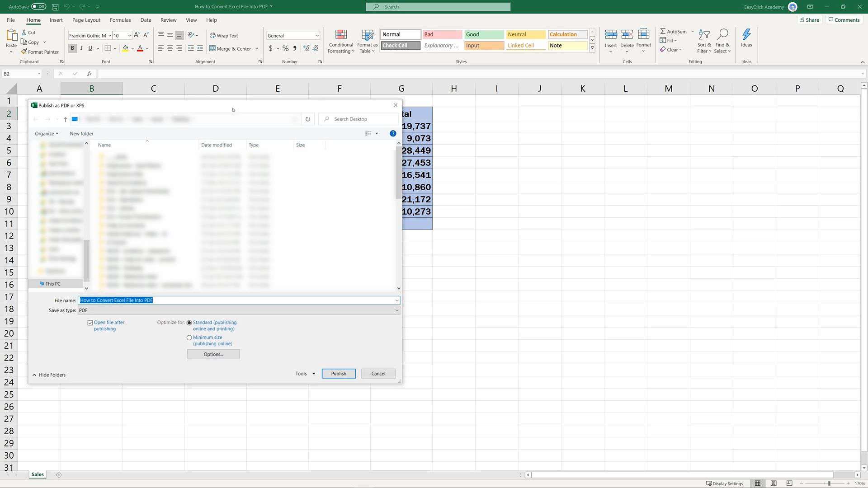Select the Minimum size publishing option

point(189,338)
